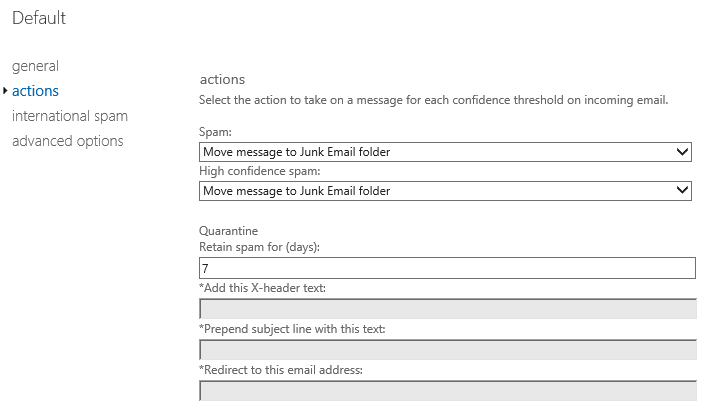Open the general settings section
706x410 pixels.
coord(35,66)
